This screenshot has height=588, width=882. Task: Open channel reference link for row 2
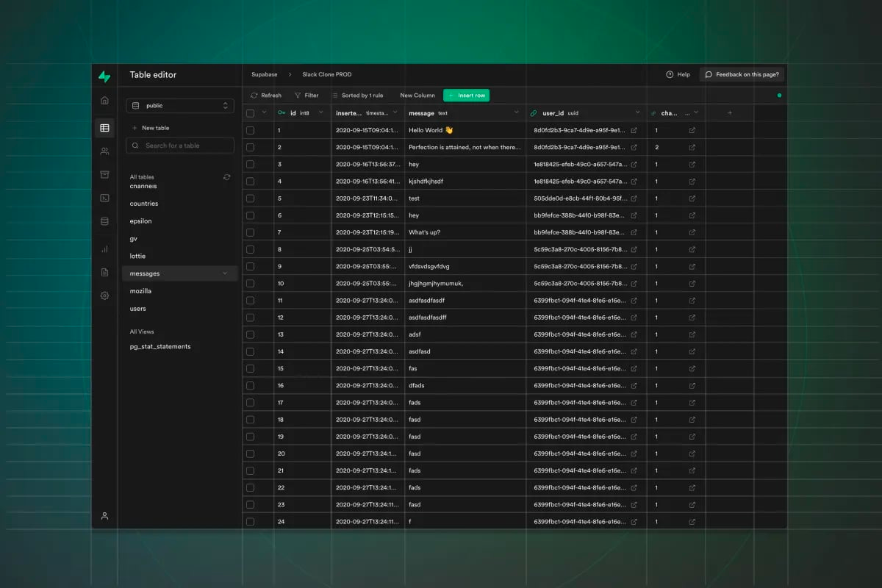[x=692, y=147]
